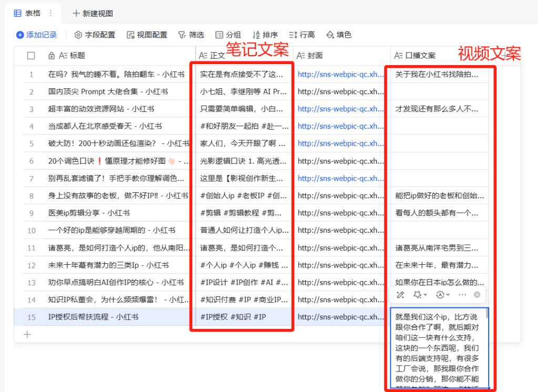Screen dimensions: 538x392
Task: Click the 添加记录 button
Action: pos(36,35)
